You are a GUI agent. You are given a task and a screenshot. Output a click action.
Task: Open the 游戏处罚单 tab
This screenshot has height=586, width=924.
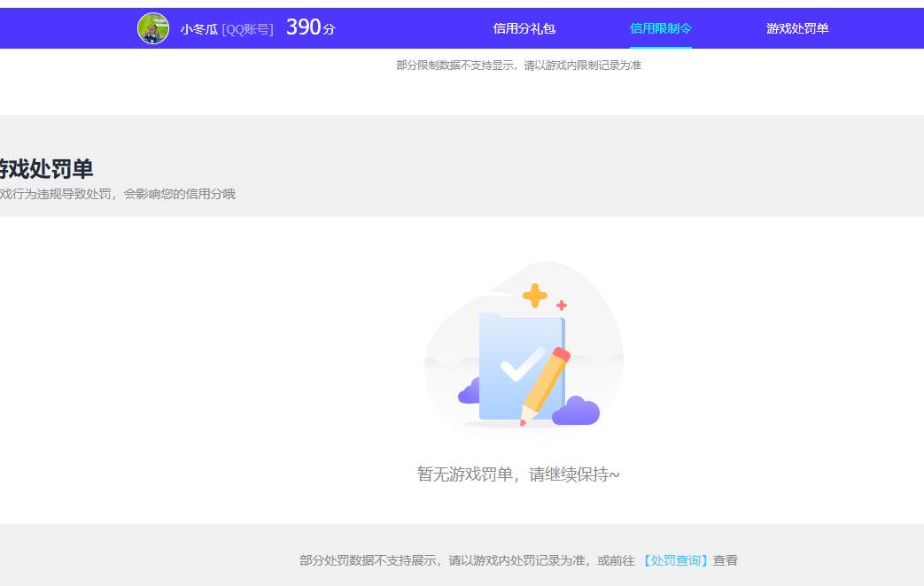tap(798, 28)
